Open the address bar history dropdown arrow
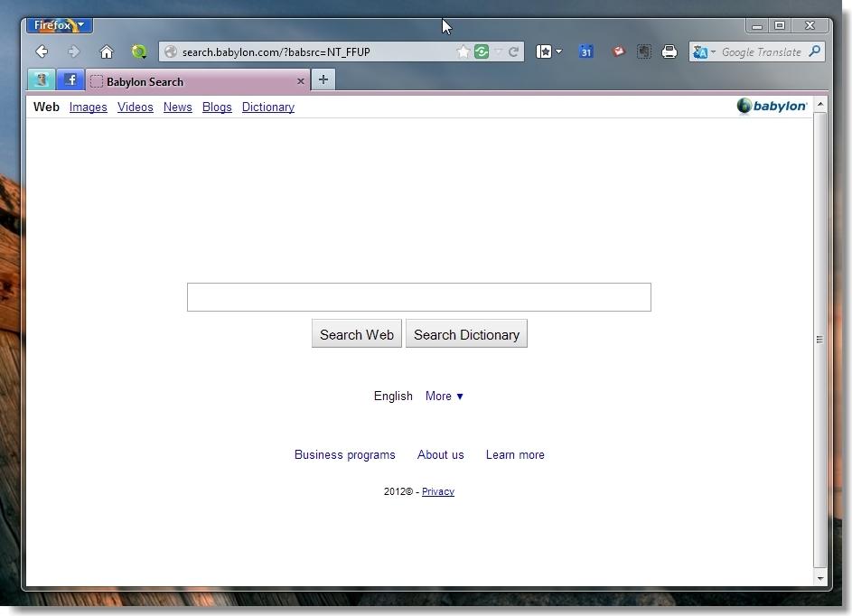 point(498,51)
